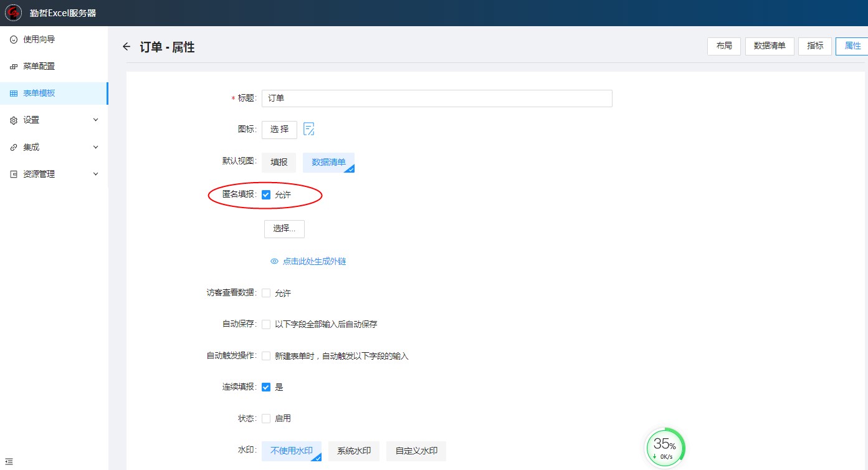
Task: Open the 指标 tab
Action: pos(815,46)
